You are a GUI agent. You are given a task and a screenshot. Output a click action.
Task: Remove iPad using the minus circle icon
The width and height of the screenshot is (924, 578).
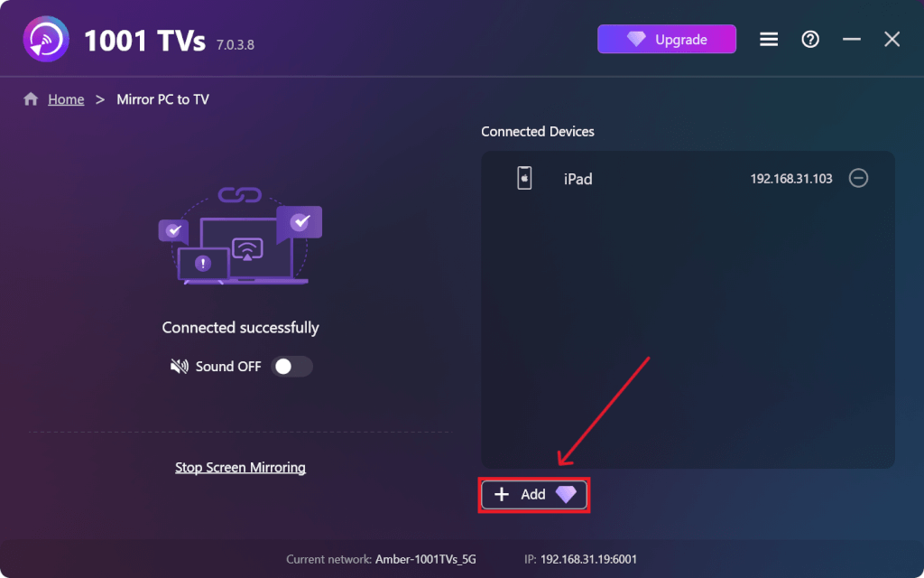[x=858, y=178]
